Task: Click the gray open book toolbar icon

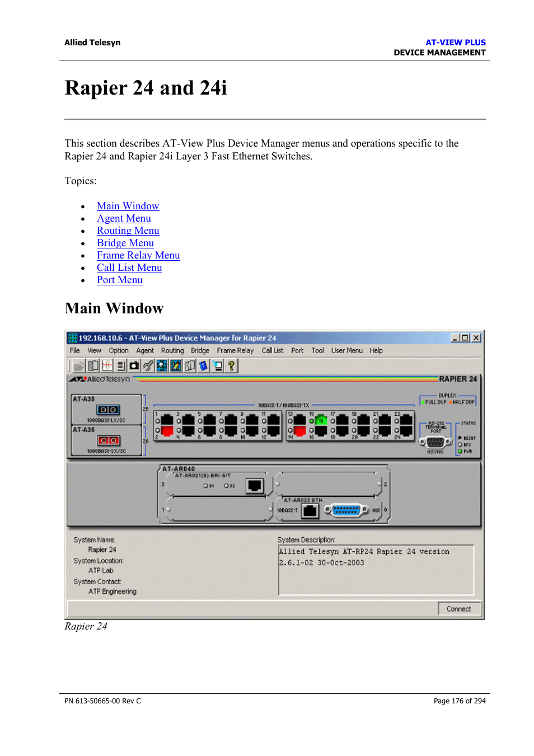Action: point(190,366)
